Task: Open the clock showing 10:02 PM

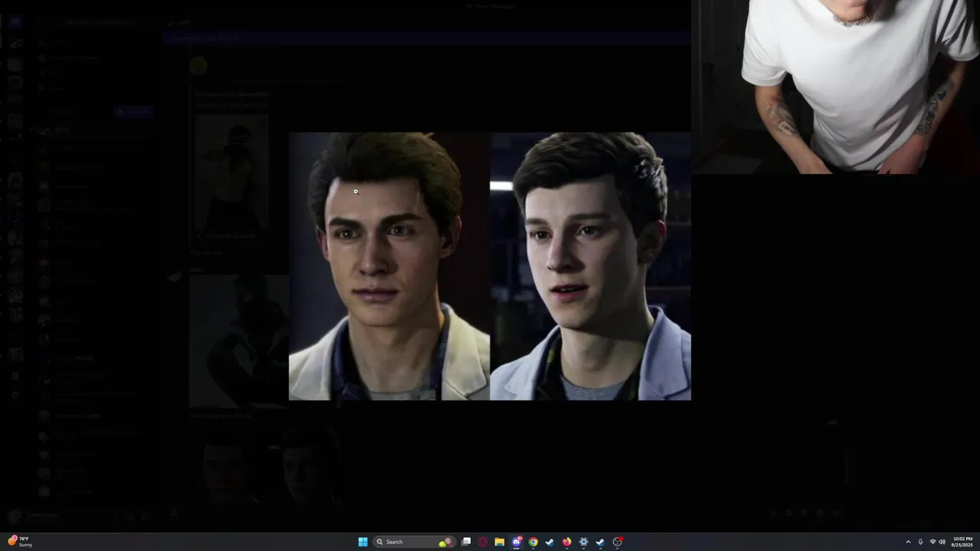Action: click(962, 542)
